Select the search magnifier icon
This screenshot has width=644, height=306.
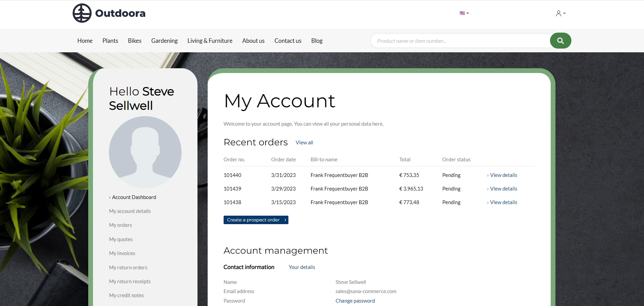pyautogui.click(x=560, y=40)
